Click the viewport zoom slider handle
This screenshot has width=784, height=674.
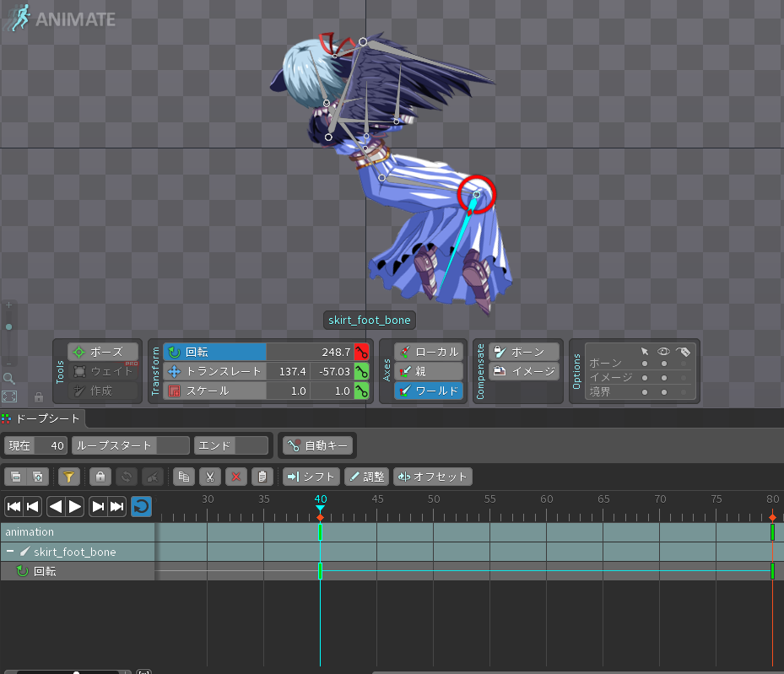pos(9,326)
